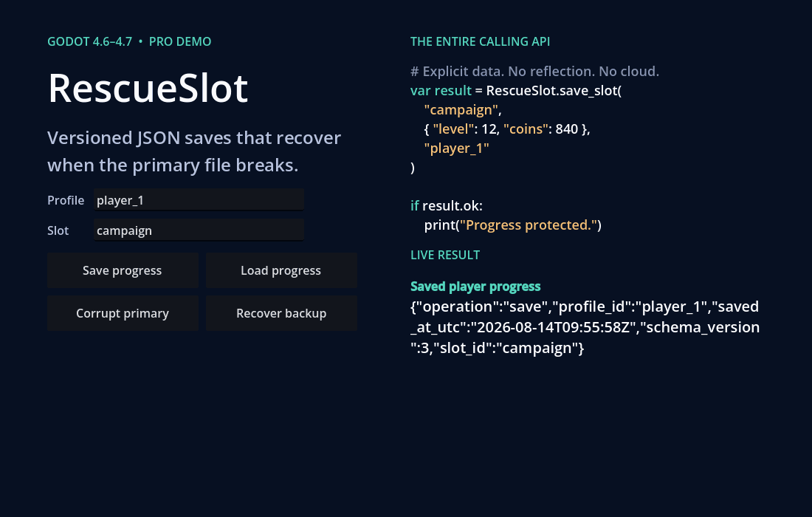Focus the Profile field containing player_1
Viewport: 812px width, 517px height.
[199, 200]
